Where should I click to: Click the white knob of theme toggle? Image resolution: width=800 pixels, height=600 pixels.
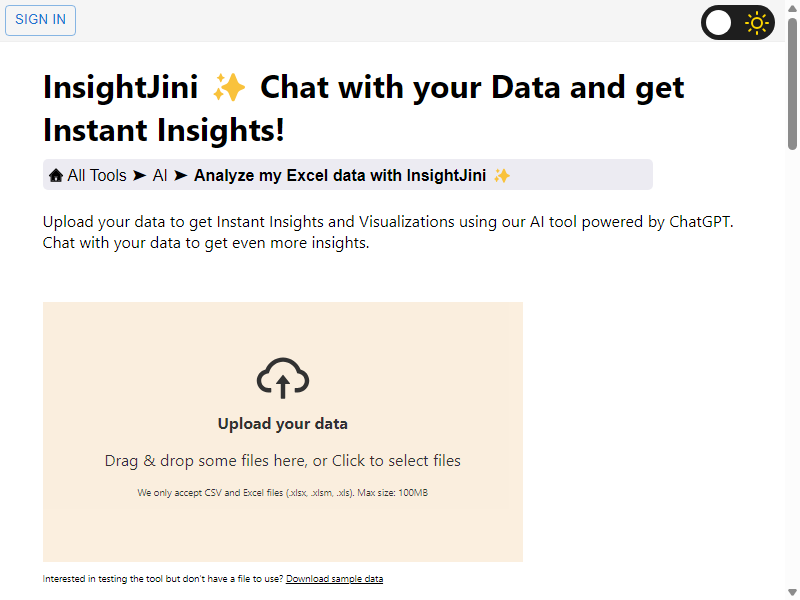718,23
